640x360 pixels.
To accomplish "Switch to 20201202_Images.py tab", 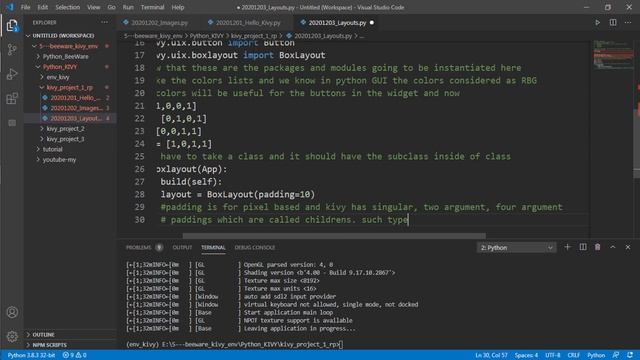I will point(160,23).
